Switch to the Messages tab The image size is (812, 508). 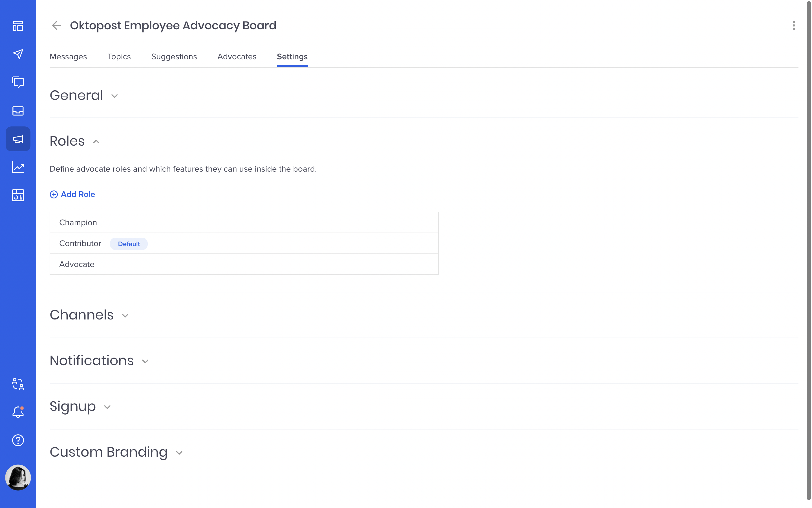(68, 56)
